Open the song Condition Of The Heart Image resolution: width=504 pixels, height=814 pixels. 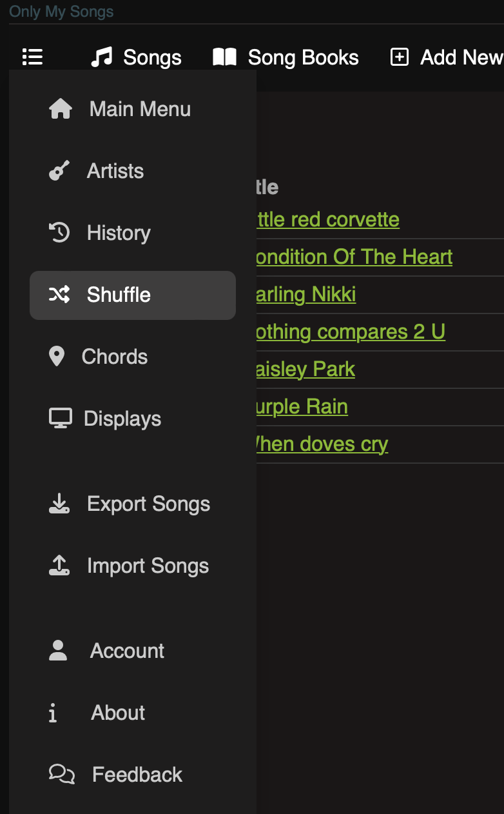(354, 257)
